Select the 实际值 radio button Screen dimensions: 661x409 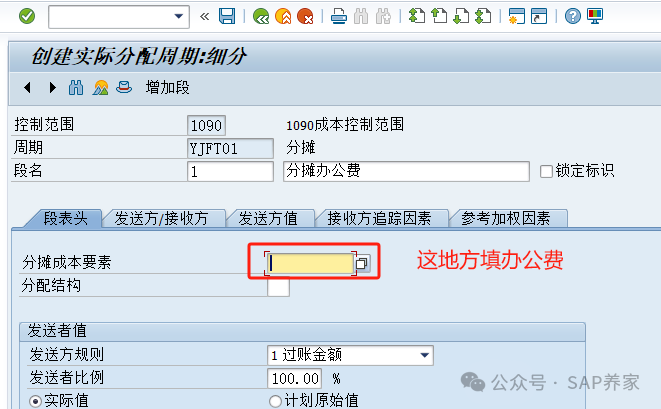(x=37, y=401)
